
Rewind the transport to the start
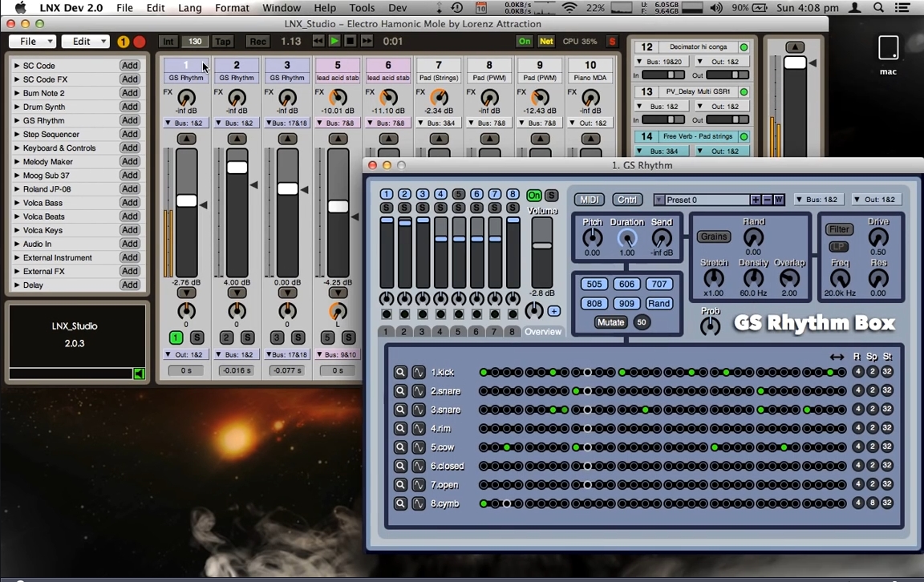coord(318,41)
